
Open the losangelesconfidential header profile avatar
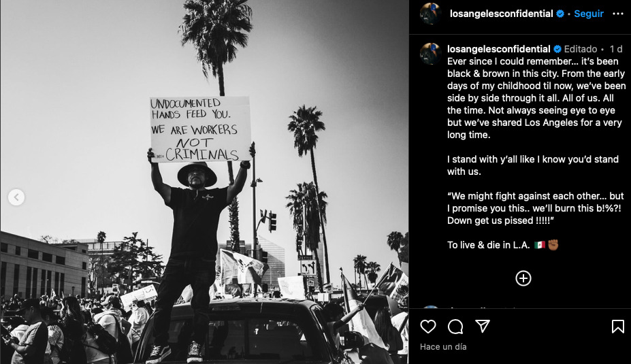(431, 14)
